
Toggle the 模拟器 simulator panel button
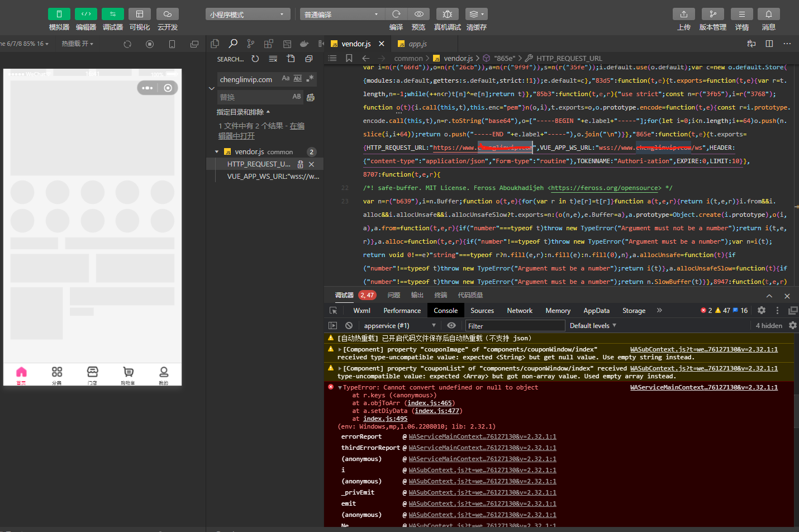point(59,14)
